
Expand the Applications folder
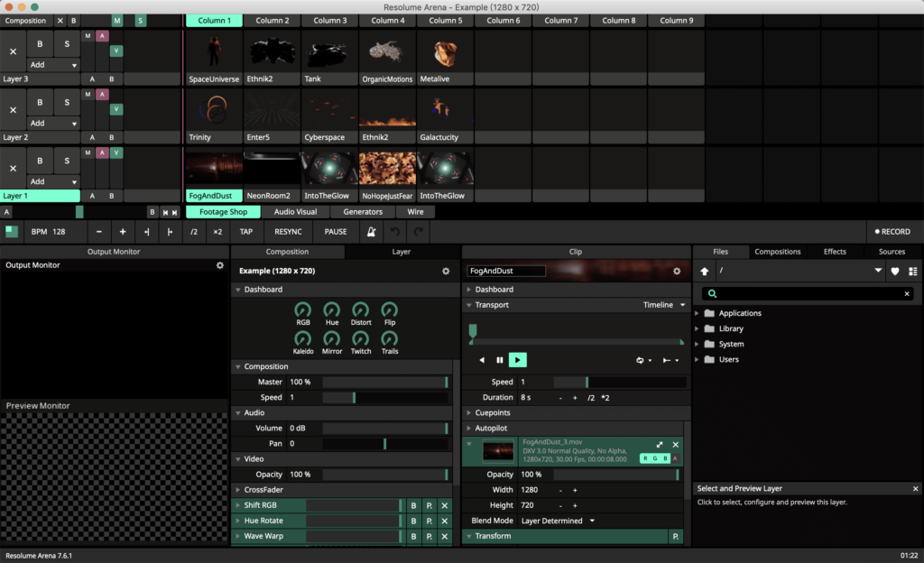pos(698,313)
